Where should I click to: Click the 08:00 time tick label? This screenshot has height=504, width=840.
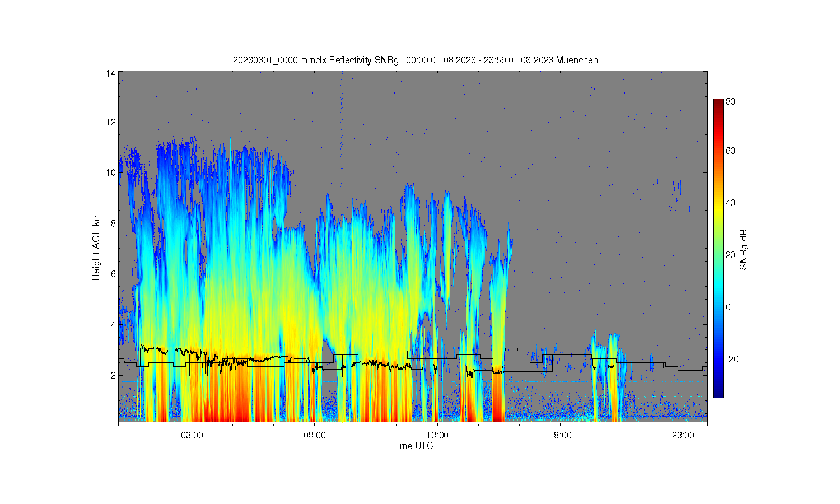315,435
